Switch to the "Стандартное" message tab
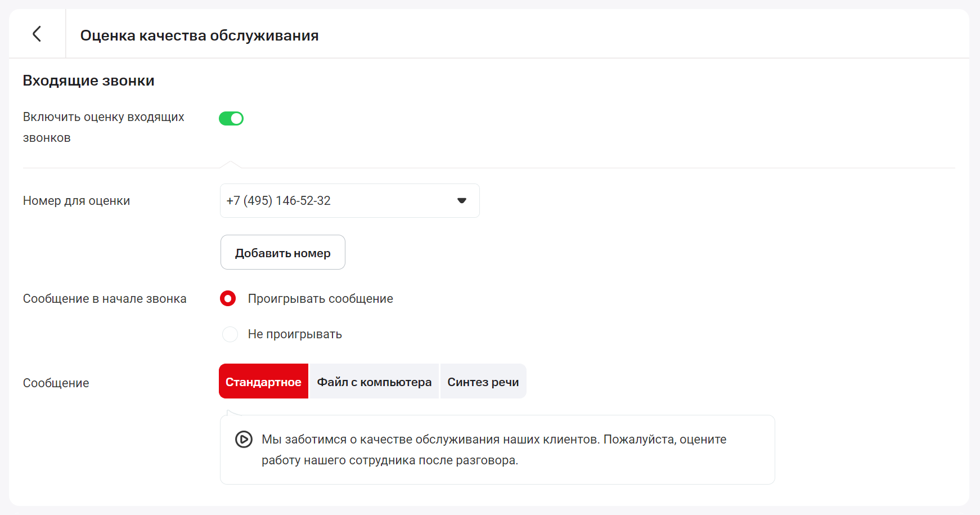This screenshot has height=515, width=980. pos(263,382)
